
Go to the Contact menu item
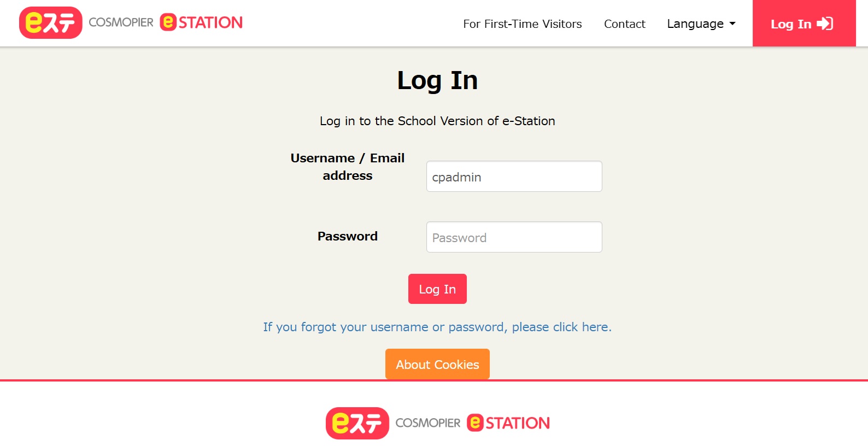624,24
